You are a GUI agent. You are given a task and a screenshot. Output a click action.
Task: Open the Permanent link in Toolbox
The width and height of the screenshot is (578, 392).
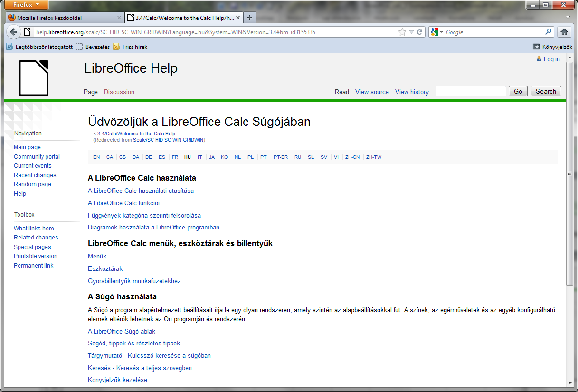coord(34,266)
